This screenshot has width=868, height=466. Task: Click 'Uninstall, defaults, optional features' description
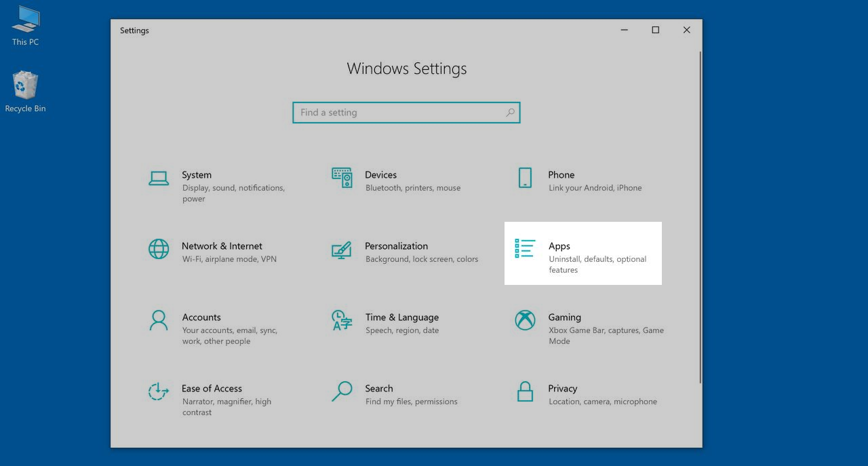click(597, 265)
